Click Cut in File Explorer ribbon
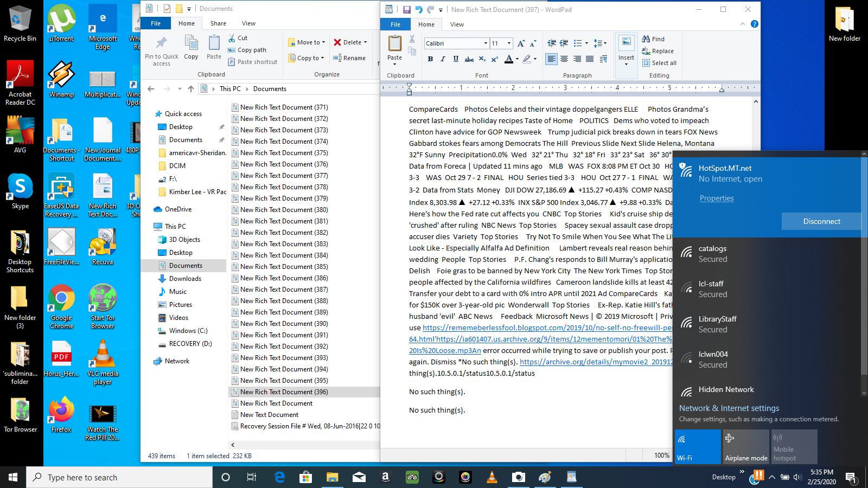Image resolution: width=868 pixels, height=488 pixels. click(238, 38)
